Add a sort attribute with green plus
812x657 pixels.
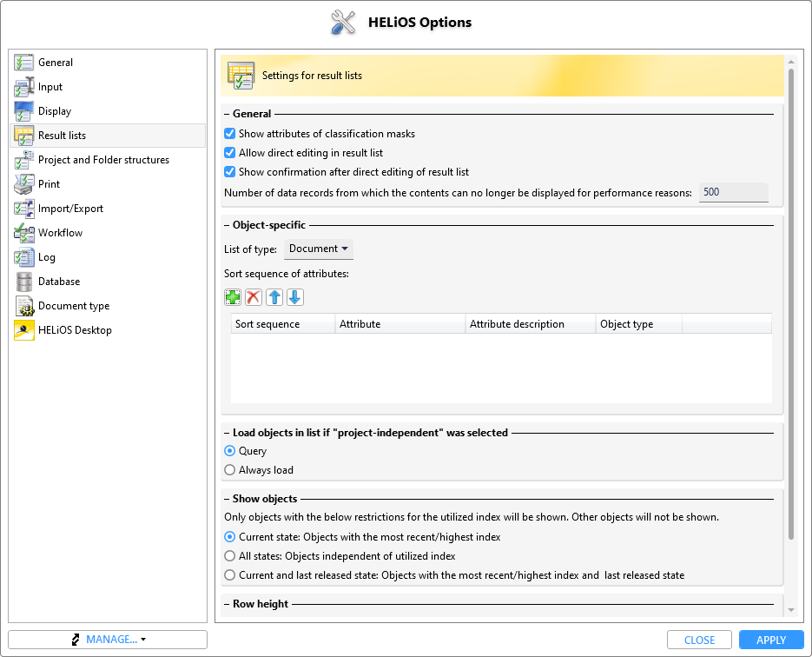point(233,297)
